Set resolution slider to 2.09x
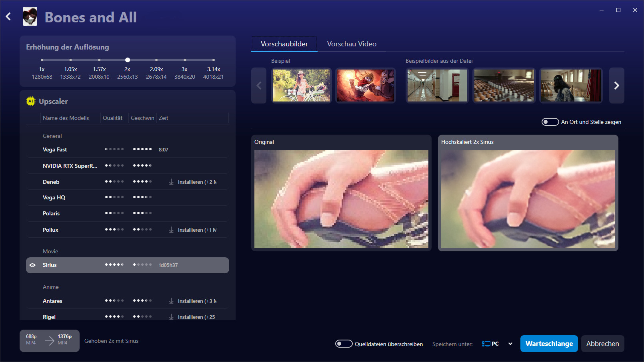The height and width of the screenshot is (362, 644). pos(156,60)
